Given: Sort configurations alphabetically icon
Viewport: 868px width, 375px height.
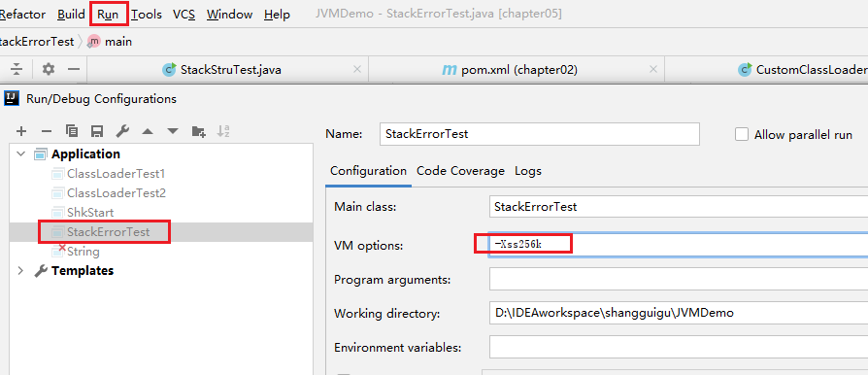Looking at the screenshot, I should [x=223, y=131].
